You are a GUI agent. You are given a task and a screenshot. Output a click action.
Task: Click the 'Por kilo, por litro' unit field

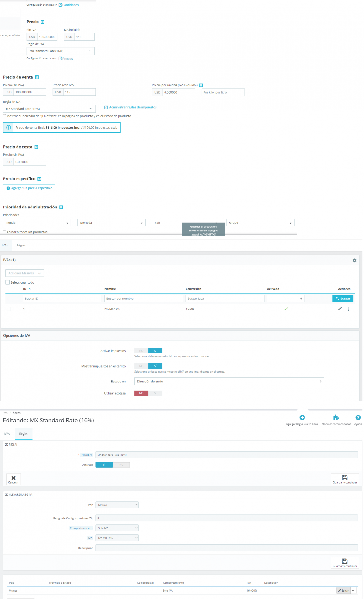point(223,92)
